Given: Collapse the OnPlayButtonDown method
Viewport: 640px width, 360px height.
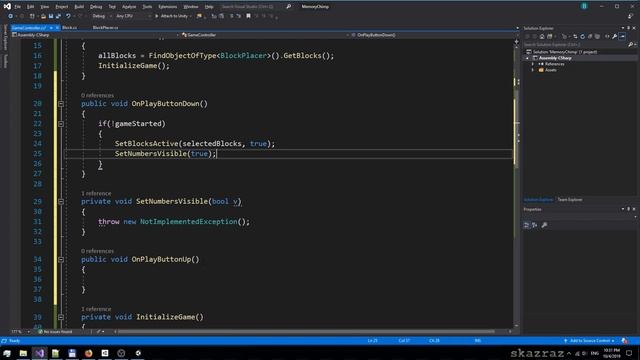Looking at the screenshot, I should tap(61, 104).
